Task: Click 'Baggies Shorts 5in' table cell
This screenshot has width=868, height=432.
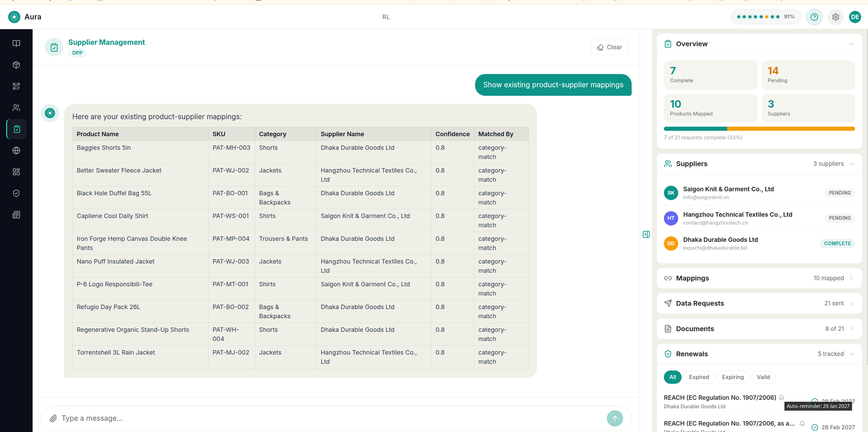Action: (140, 152)
